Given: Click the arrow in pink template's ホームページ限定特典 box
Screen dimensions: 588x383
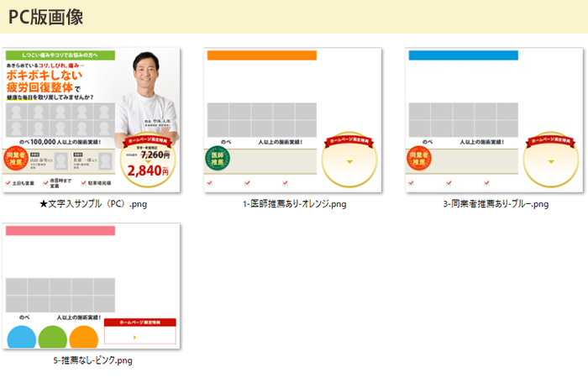Looking at the screenshot, I should tap(134, 338).
